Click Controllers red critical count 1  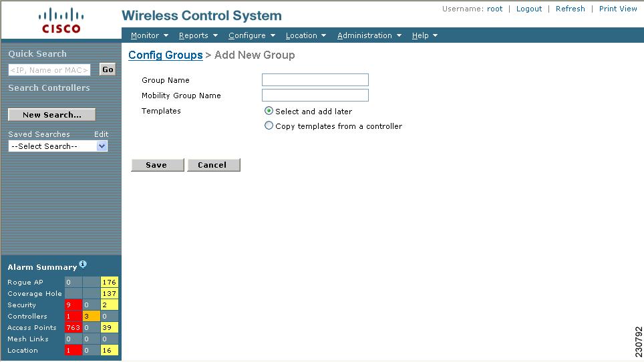tap(73, 316)
